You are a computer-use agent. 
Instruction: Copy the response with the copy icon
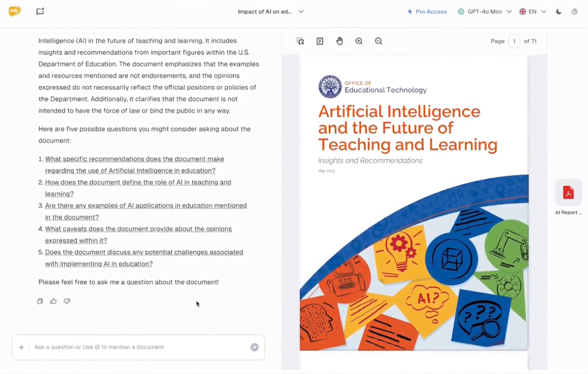point(40,301)
